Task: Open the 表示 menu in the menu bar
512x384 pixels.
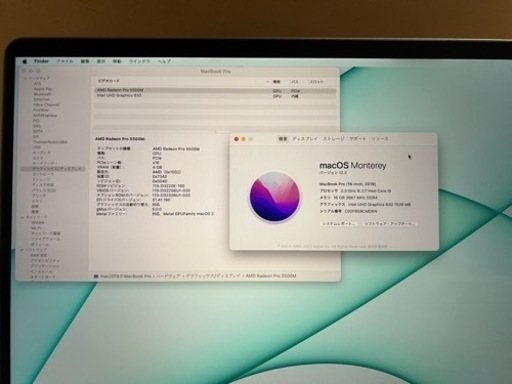Action: click(x=101, y=61)
